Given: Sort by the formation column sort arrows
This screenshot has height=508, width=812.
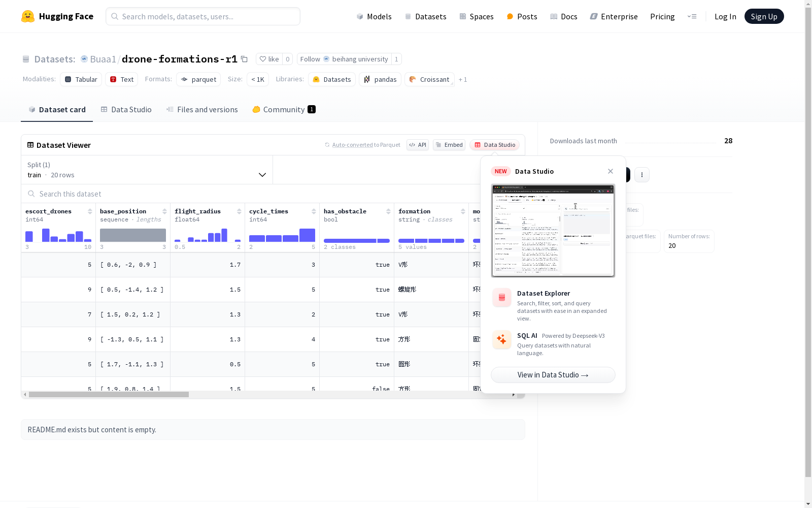Looking at the screenshot, I should [463, 211].
